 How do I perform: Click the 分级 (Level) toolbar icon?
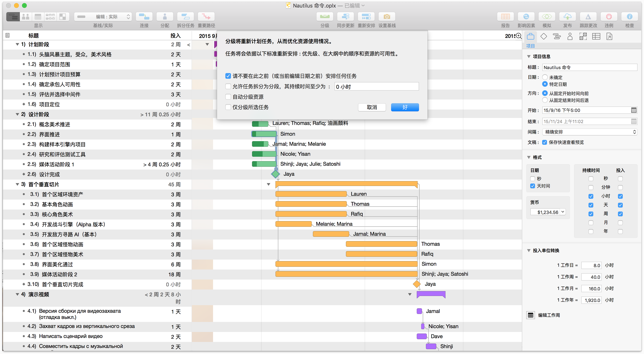point(325,17)
